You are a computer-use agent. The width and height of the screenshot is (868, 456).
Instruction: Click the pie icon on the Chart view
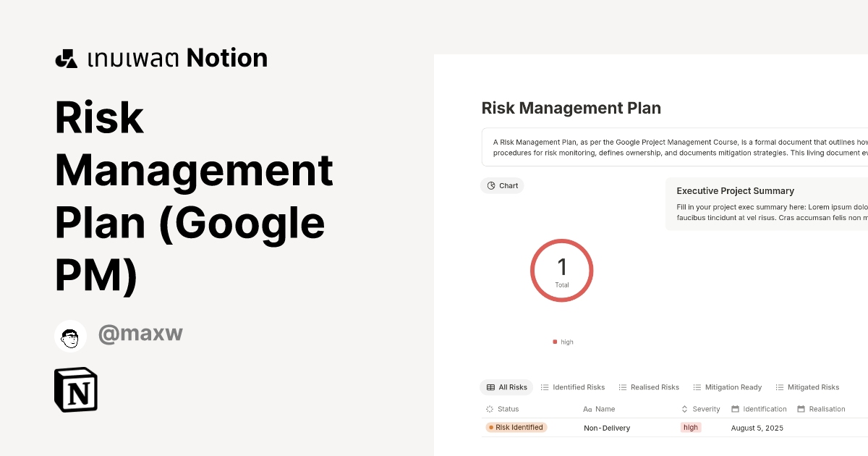(491, 186)
